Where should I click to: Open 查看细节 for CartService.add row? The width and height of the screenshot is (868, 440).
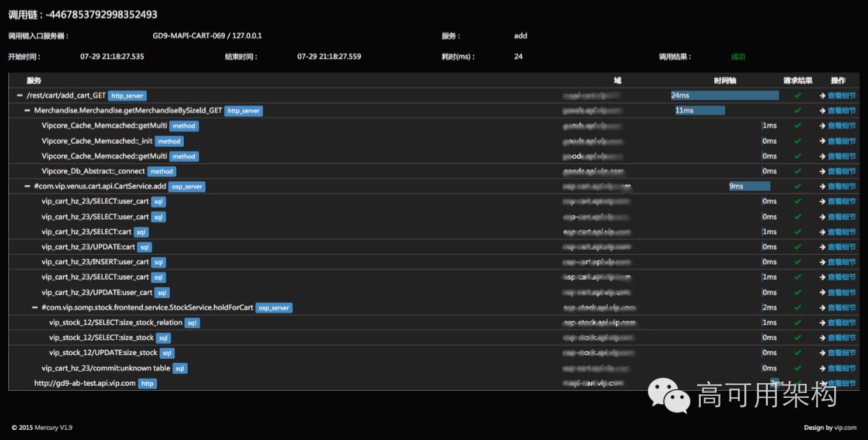(x=842, y=186)
